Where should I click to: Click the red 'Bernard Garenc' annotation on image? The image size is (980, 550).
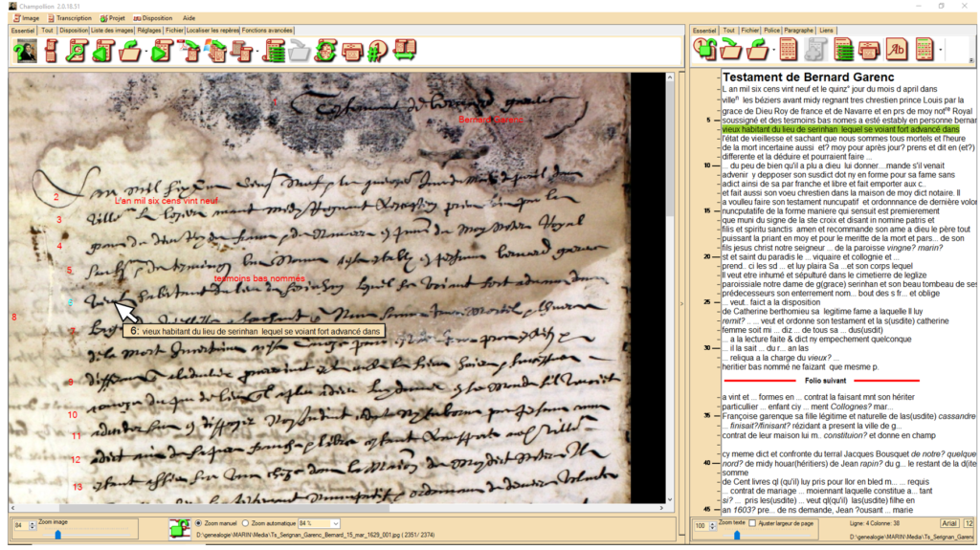(x=491, y=120)
